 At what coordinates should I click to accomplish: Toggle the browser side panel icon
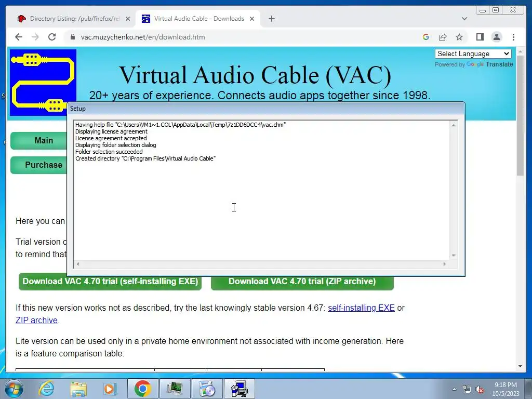pyautogui.click(x=480, y=37)
